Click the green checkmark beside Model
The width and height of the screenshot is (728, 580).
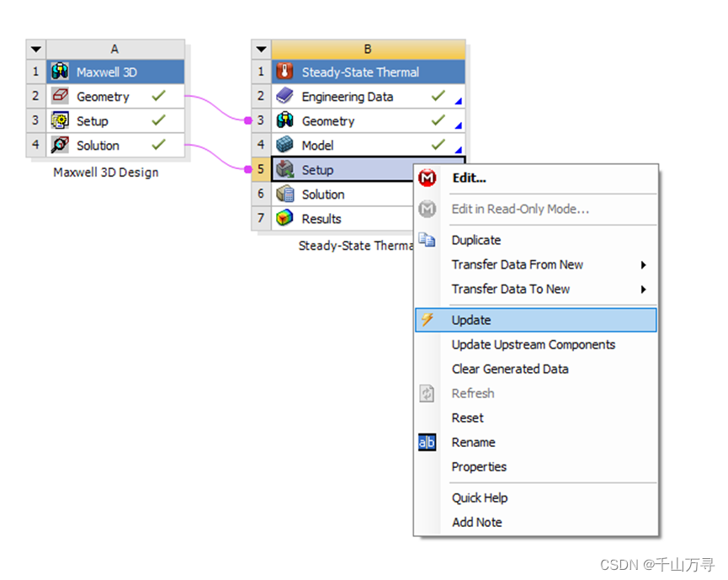click(438, 145)
